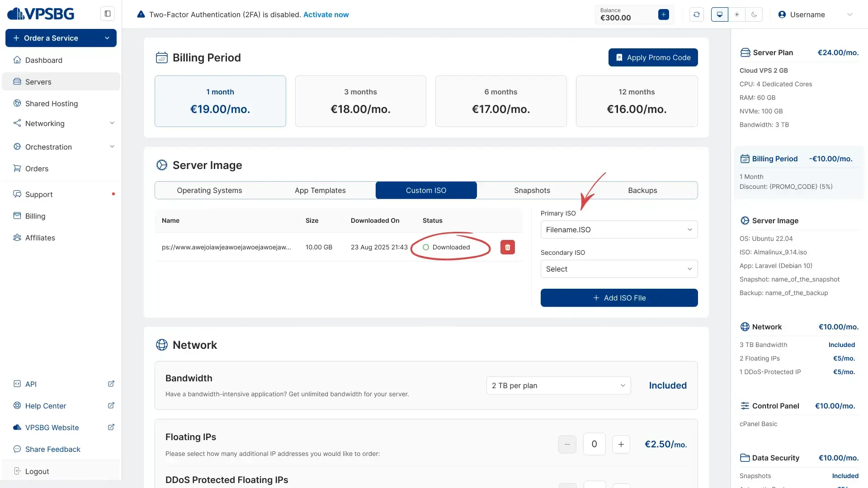868x488 pixels.
Task: Switch to light mode sun toggle
Action: [736, 14]
